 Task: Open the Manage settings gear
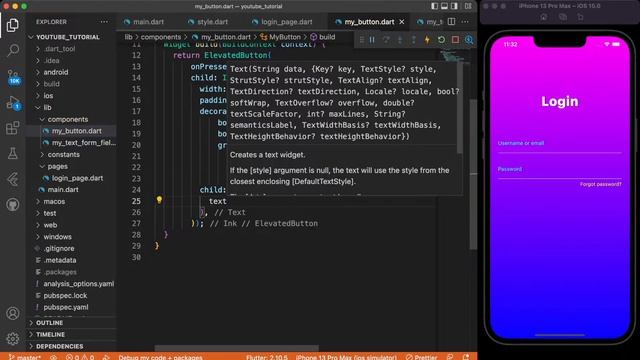tap(13, 338)
